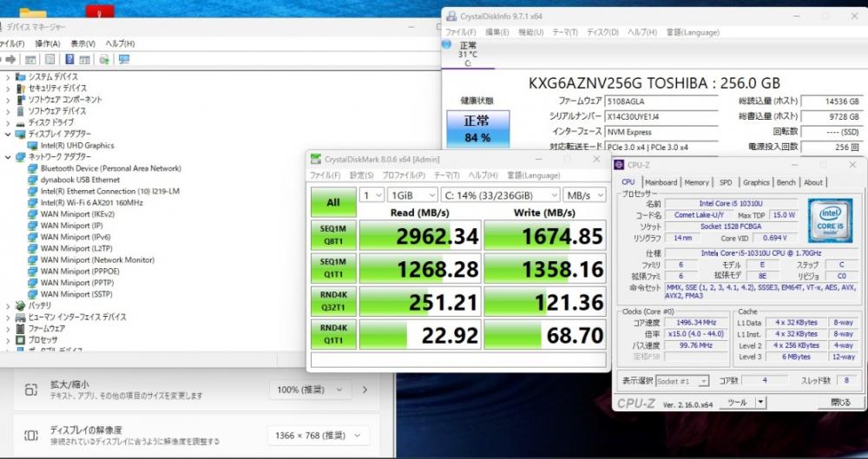Switch to the Memory tab in CPU-Z
This screenshot has width=868, height=459.
pos(696,182)
